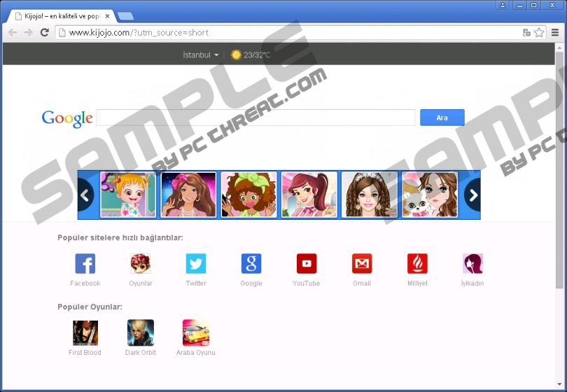Open the YouTube shortcut icon
Image resolution: width=567 pixels, height=392 pixels.
[306, 264]
